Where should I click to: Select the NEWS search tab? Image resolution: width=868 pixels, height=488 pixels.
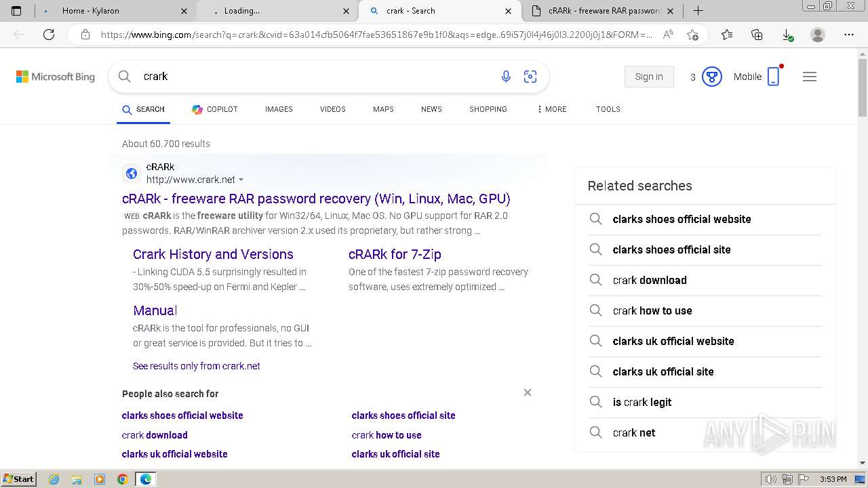point(431,109)
